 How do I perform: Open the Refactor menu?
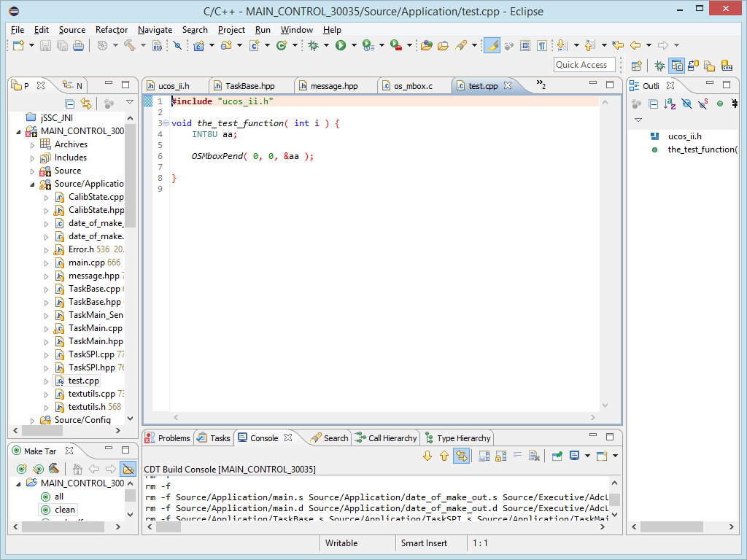click(112, 30)
